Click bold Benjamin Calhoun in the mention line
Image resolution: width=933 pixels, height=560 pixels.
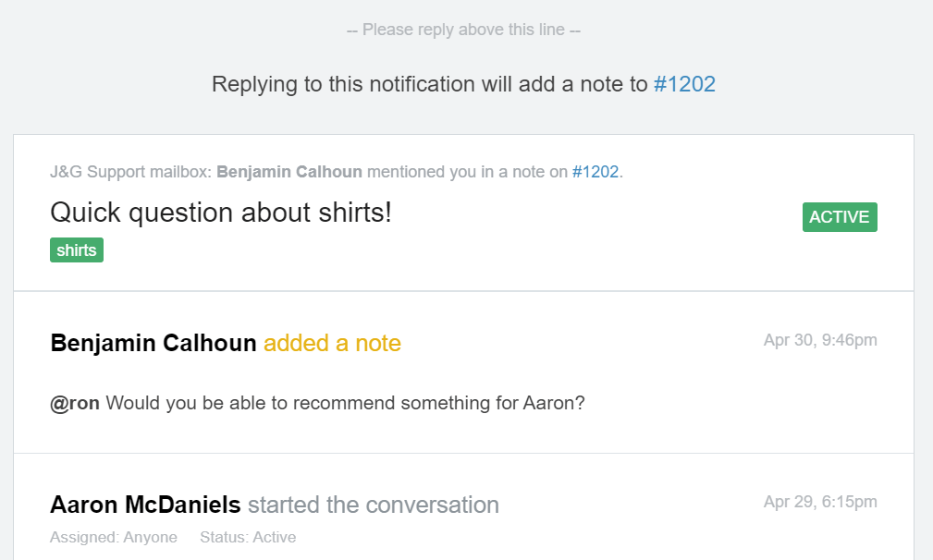pos(289,172)
